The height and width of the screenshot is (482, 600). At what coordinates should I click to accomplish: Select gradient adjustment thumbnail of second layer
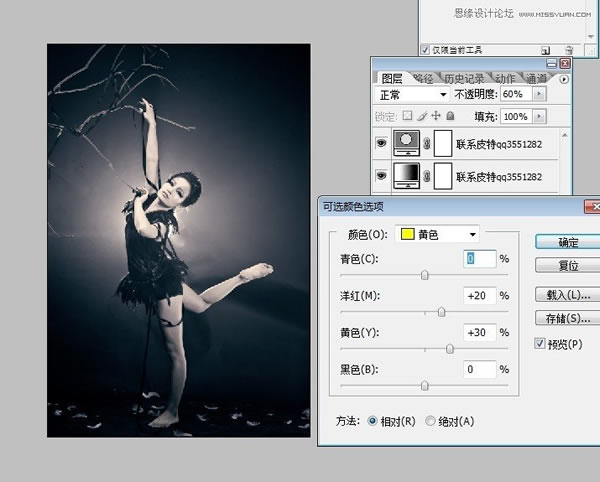[406, 176]
